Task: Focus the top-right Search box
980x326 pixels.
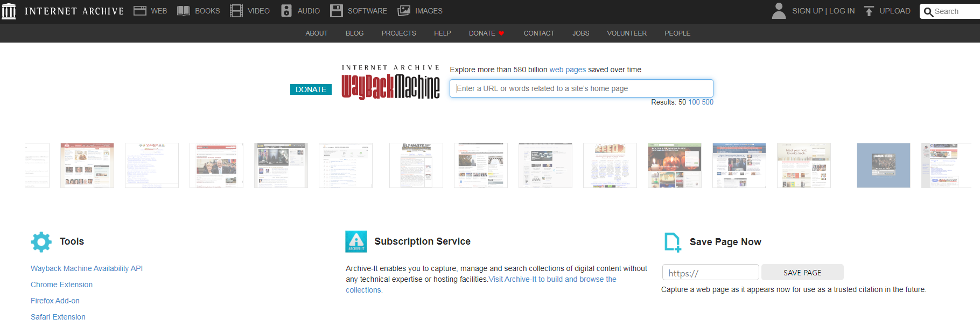Action: 950,11
